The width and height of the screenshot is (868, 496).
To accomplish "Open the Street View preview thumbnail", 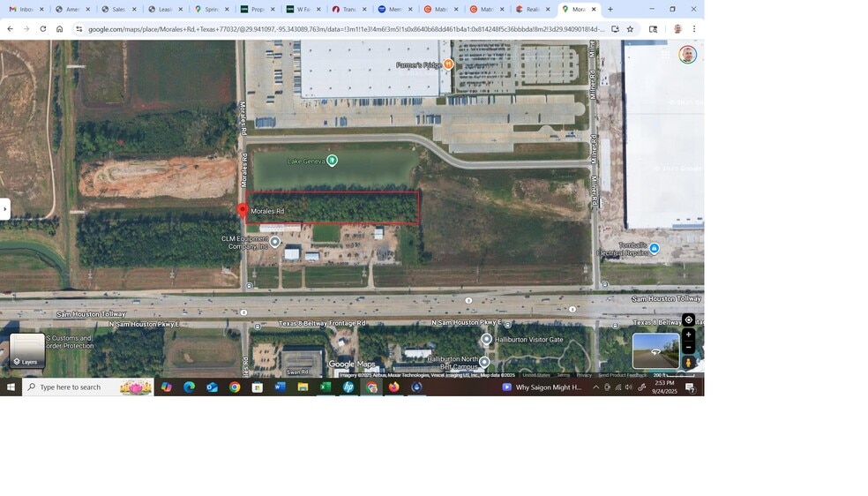I will 656,351.
